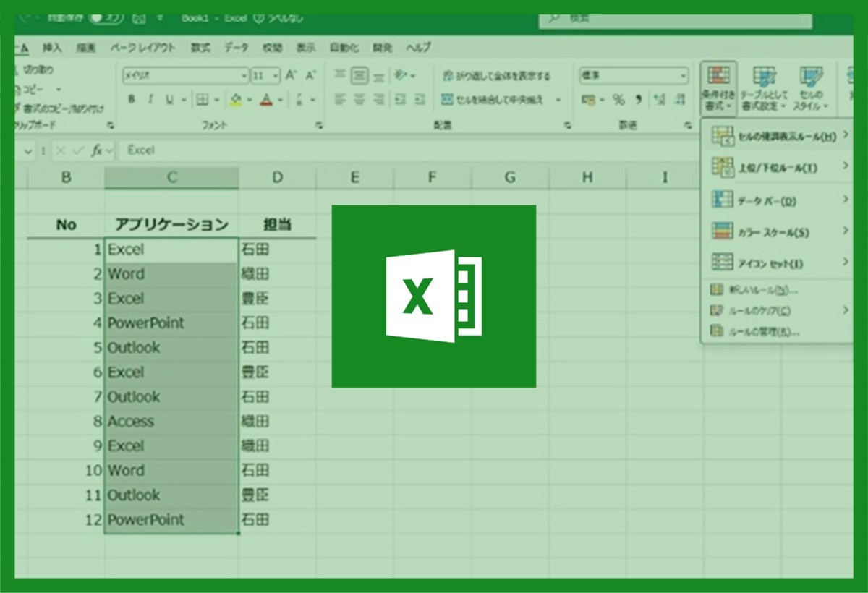Open the font name combo box

[x=185, y=76]
